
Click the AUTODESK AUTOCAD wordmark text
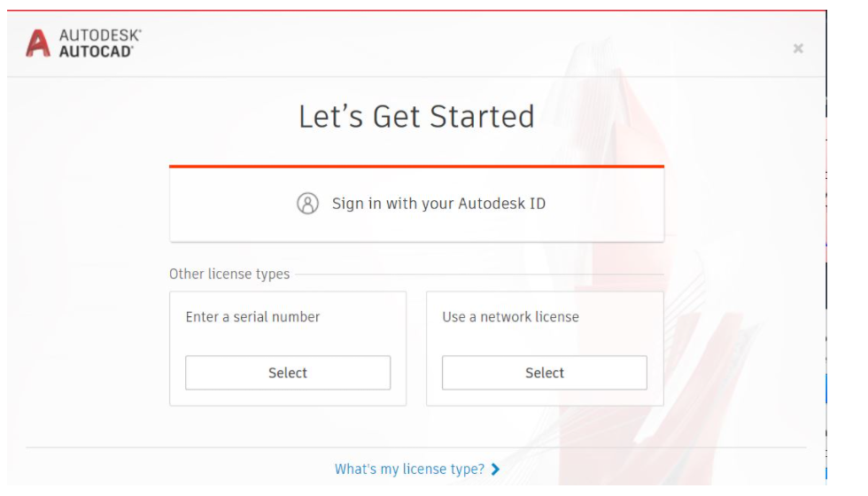pos(100,43)
